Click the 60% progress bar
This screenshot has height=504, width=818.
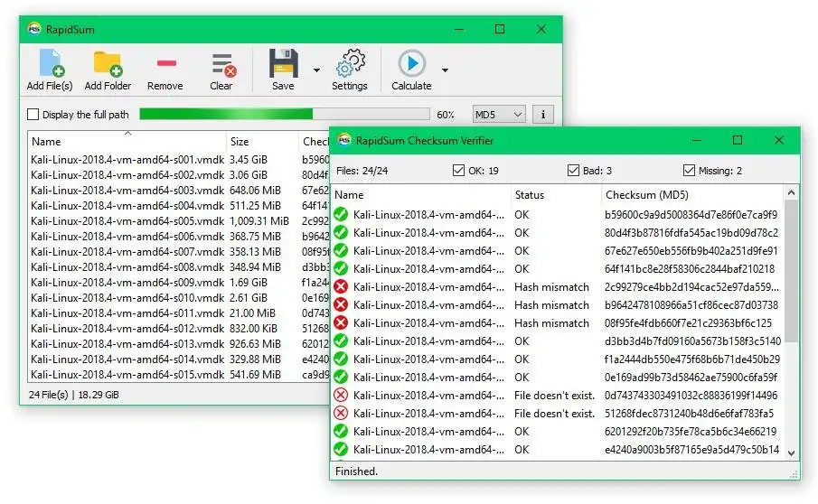point(285,114)
